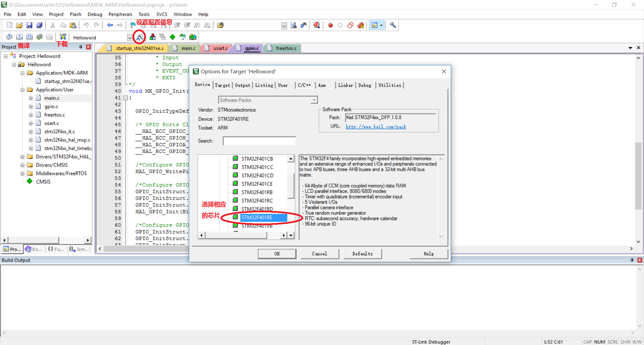Open the Flash menu
The width and height of the screenshot is (644, 345).
(x=75, y=14)
